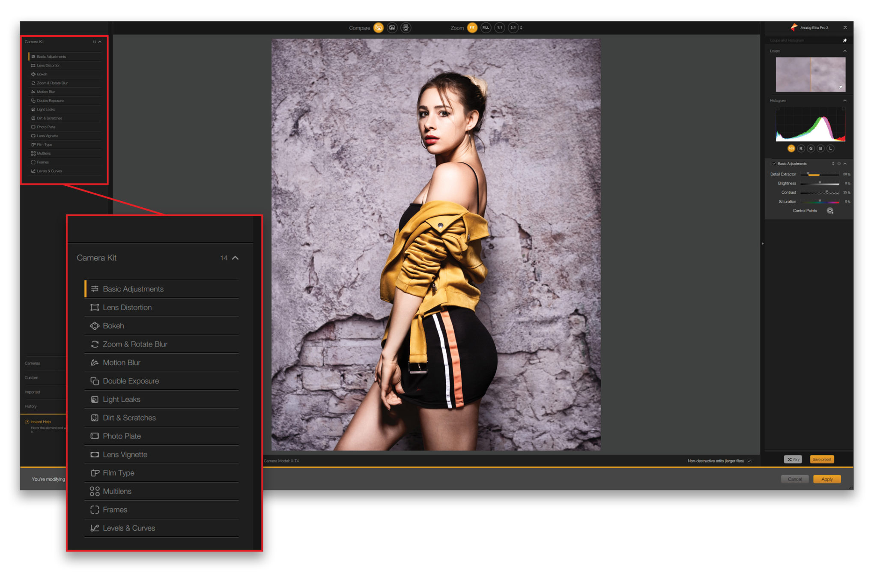The image size is (877, 588).
Task: Click the Vary shuffle button
Action: (793, 459)
